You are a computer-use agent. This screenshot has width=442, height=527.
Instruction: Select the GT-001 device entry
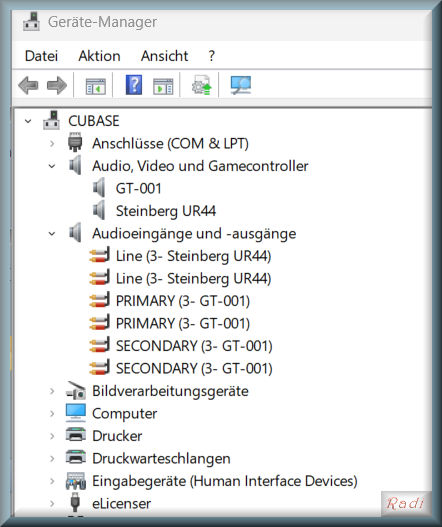click(x=138, y=188)
